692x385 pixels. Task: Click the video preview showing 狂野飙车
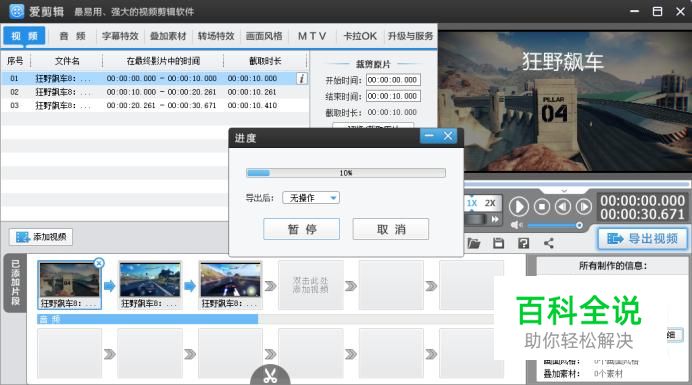coord(565,101)
